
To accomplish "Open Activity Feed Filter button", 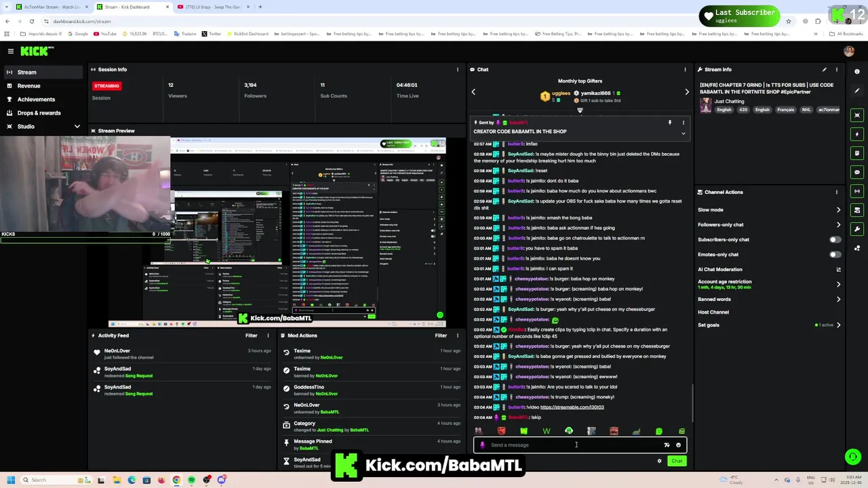I will [x=251, y=335].
